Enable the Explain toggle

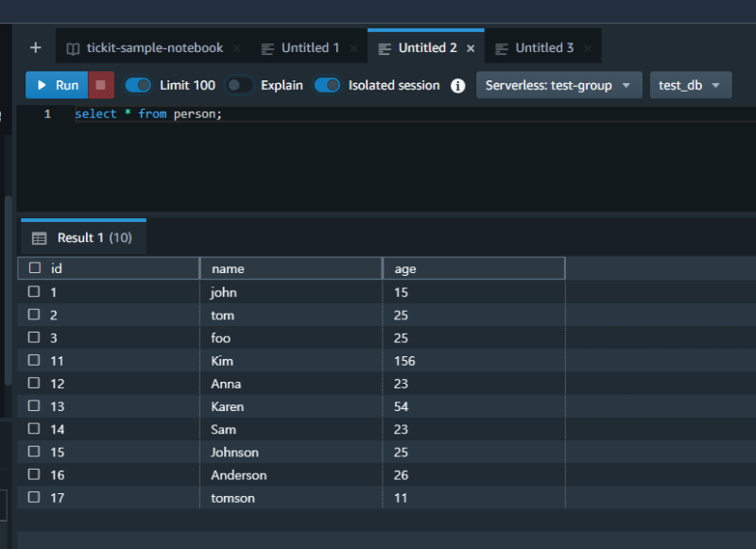[239, 85]
